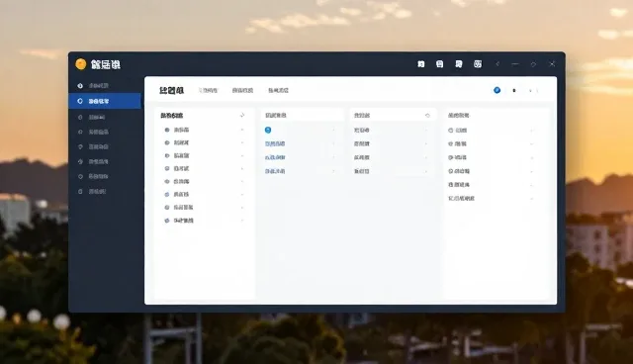Select the first row of the leftmost list panel
The height and width of the screenshot is (364, 633).
[204, 130]
